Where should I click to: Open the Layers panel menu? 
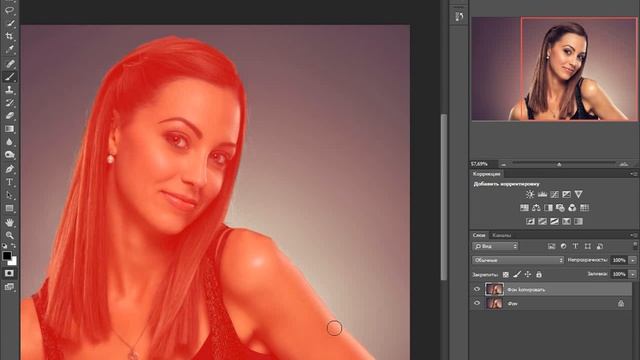(634, 235)
